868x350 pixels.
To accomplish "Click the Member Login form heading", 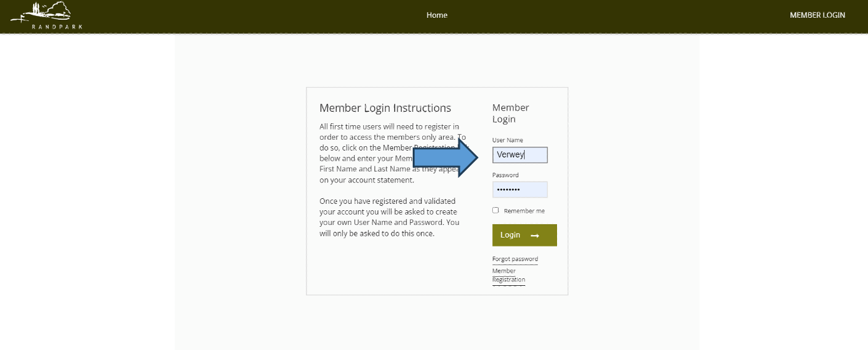I will coord(511,113).
